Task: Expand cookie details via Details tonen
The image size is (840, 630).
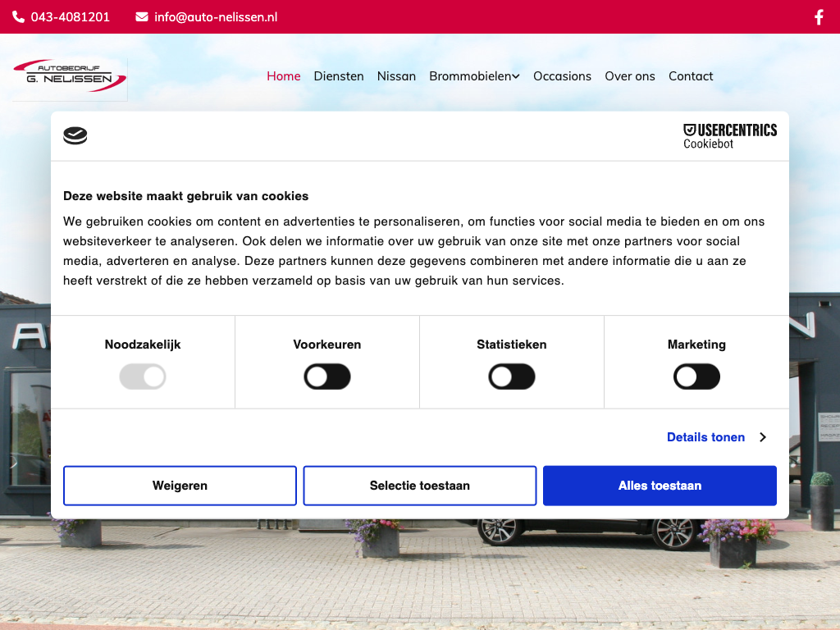Action: [705, 437]
